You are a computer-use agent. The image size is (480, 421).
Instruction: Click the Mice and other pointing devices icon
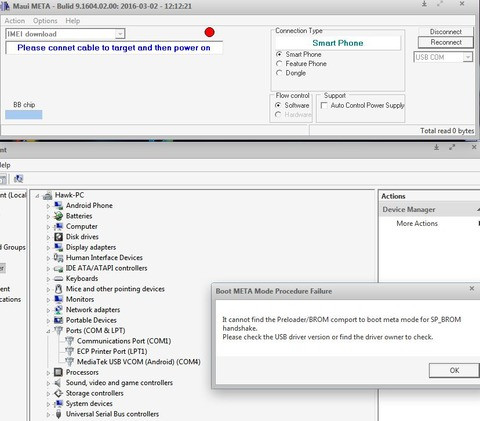point(59,289)
